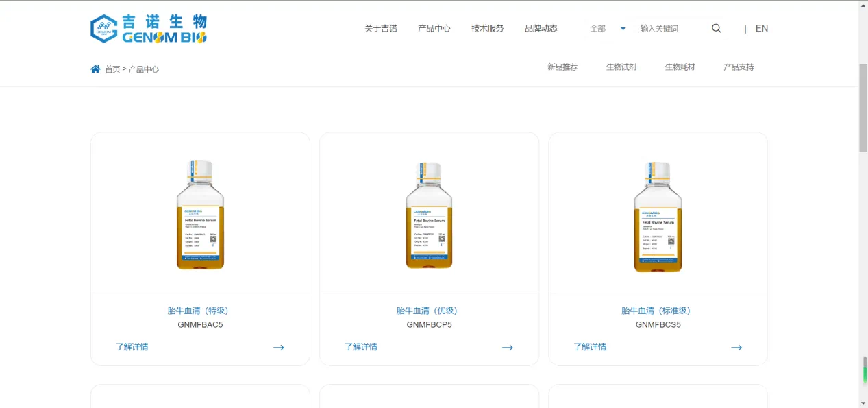Switch to the 生物试剂 tab
Image resolution: width=868 pixels, height=408 pixels.
pos(621,67)
